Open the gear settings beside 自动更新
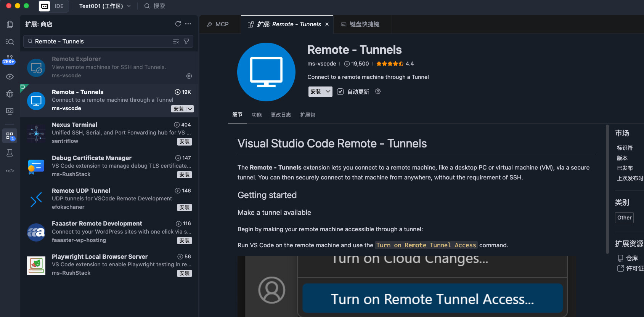This screenshot has height=317, width=644. tap(378, 91)
